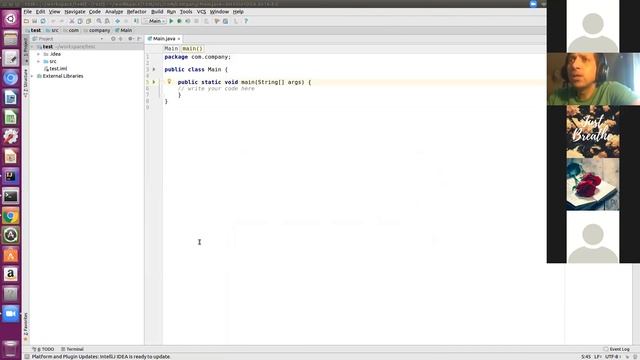The height and width of the screenshot is (360, 640).
Task: Click the man's webcam video tile
Action: 593,79
